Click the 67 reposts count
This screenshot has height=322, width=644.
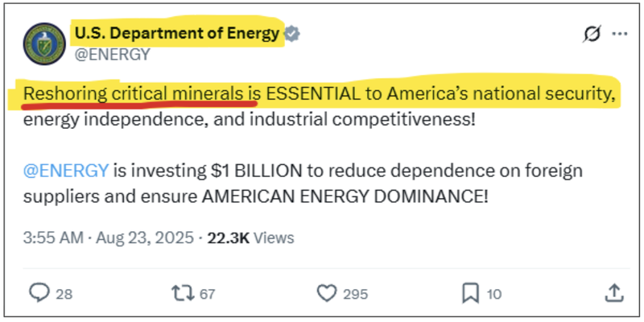(207, 293)
